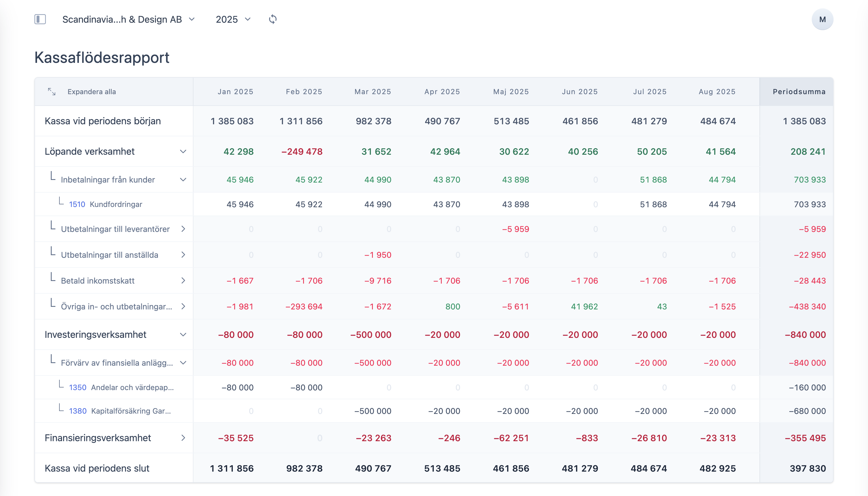The image size is (868, 496).
Task: Collapse Inbetalningar från kunder row
Action: point(183,180)
